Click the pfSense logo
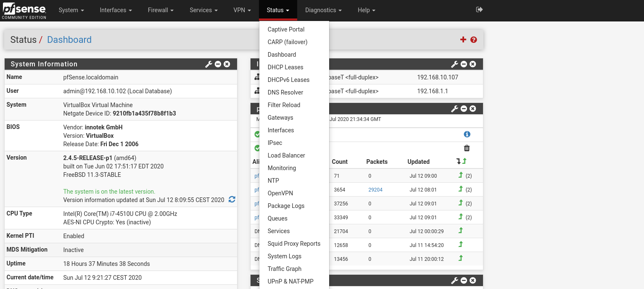 click(24, 9)
